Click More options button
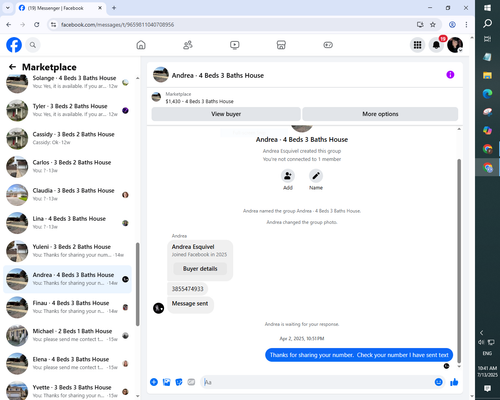This screenshot has width=500, height=400. click(380, 114)
